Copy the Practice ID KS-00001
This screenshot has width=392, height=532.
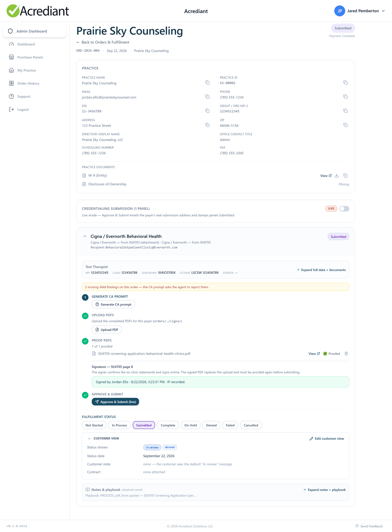pos(345,82)
